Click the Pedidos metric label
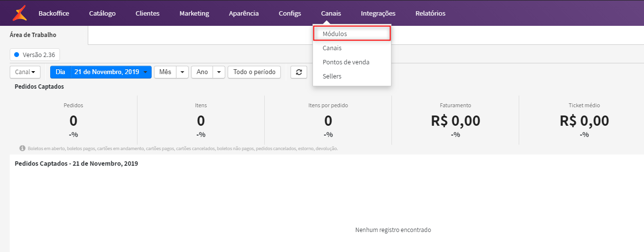 [74, 105]
